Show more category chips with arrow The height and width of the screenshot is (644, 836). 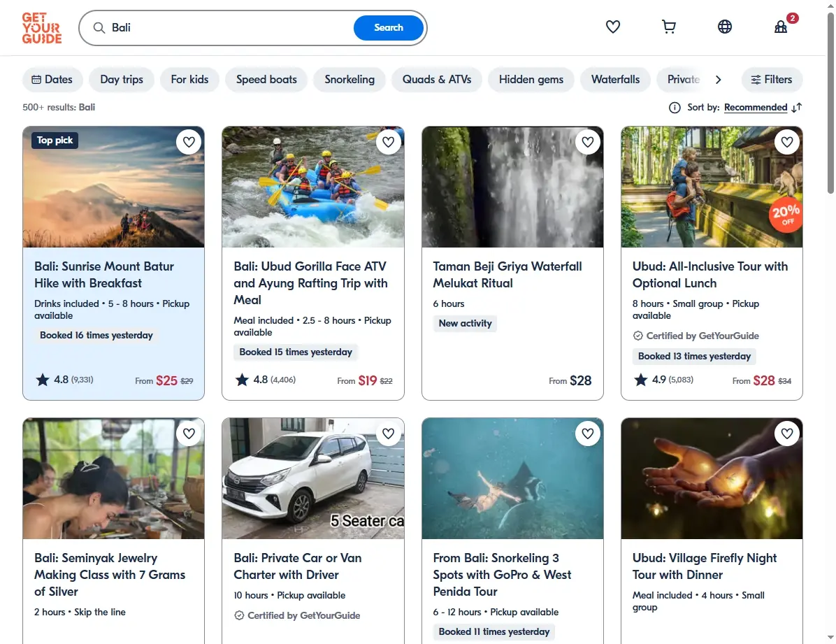pos(718,80)
